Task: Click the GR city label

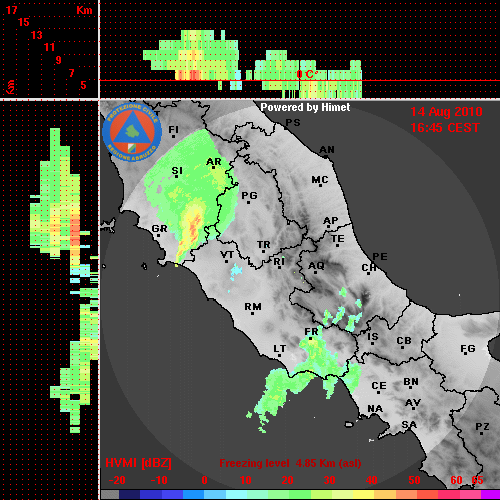Action: (159, 229)
